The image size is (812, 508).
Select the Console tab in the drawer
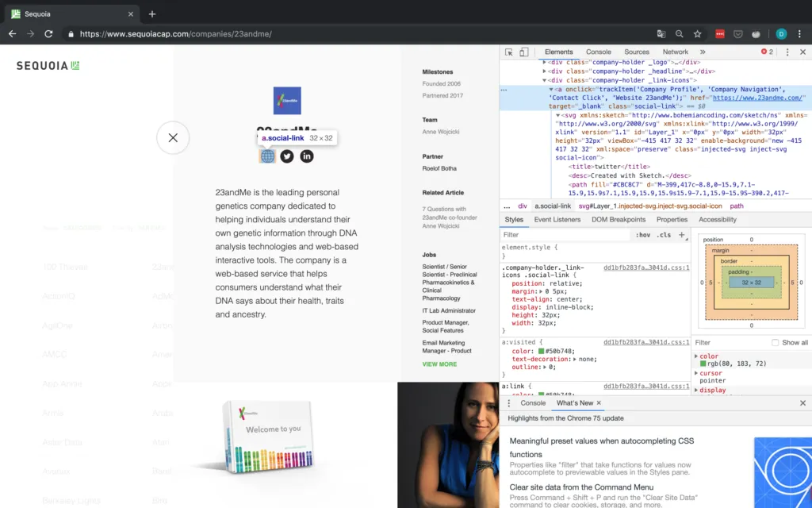coord(533,402)
